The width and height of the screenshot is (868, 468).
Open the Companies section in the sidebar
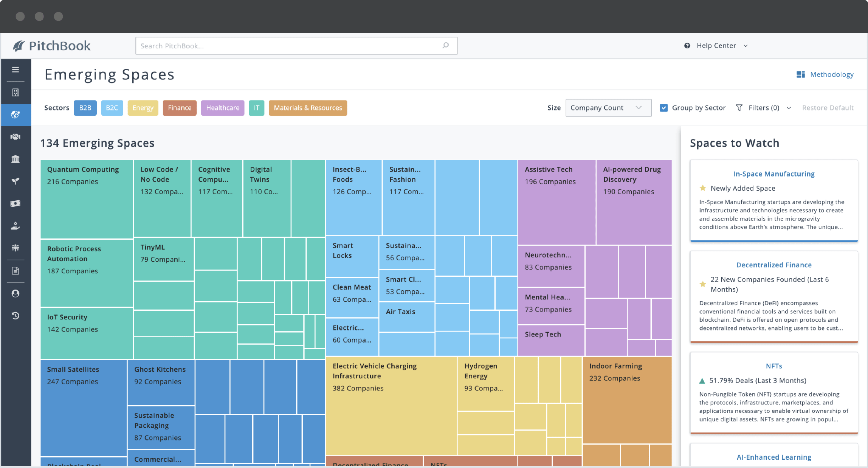click(15, 92)
